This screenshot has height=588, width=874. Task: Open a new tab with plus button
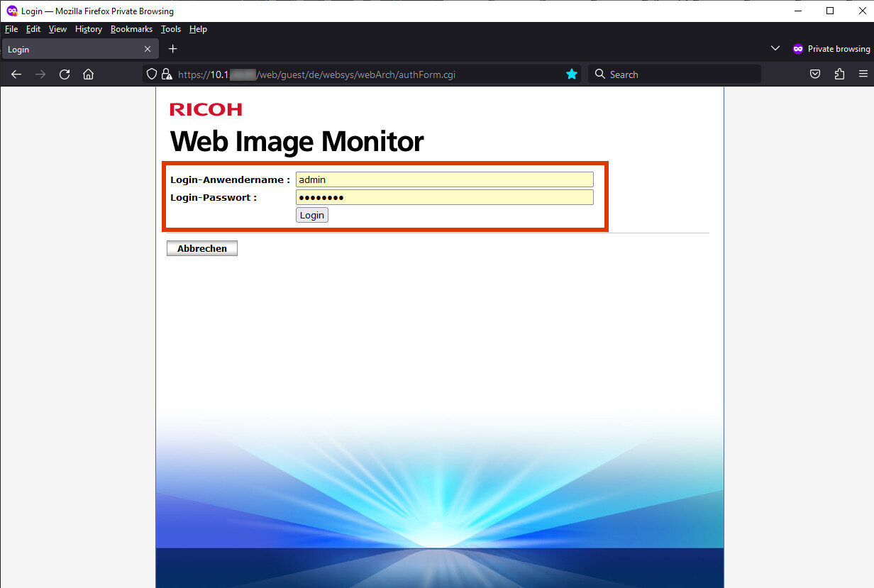point(172,49)
